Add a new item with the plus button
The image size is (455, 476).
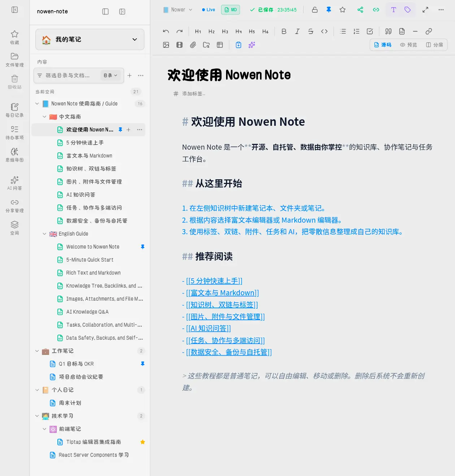[x=129, y=76]
